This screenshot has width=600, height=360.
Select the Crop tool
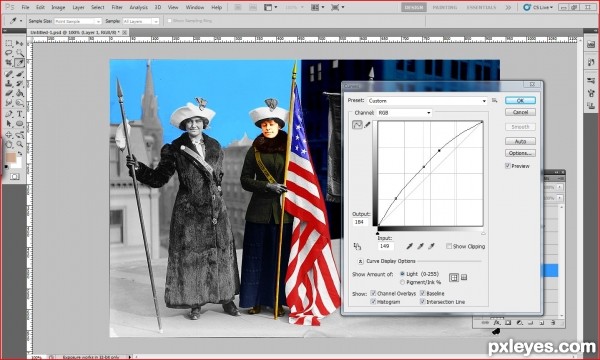[9, 62]
